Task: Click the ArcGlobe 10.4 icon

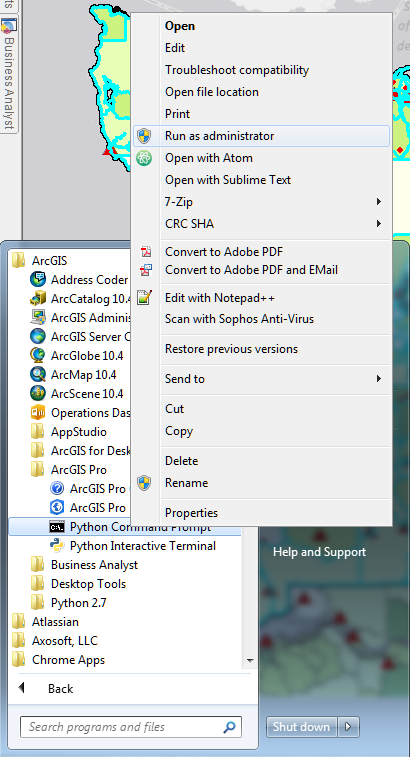Action: coord(38,356)
